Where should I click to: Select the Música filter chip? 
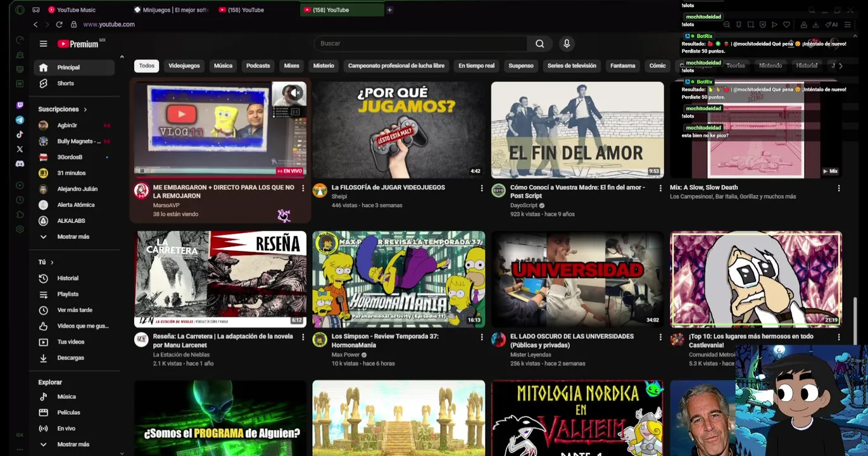point(223,66)
